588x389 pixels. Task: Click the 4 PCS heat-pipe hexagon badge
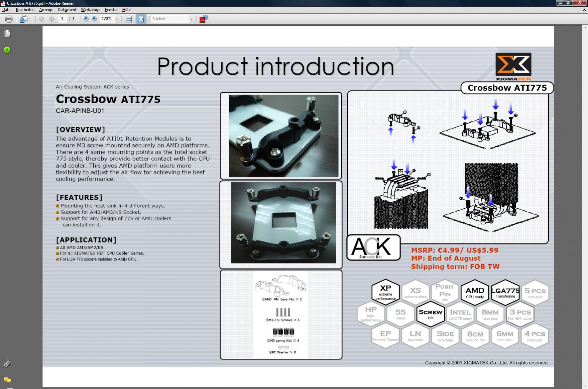pyautogui.click(x=535, y=335)
